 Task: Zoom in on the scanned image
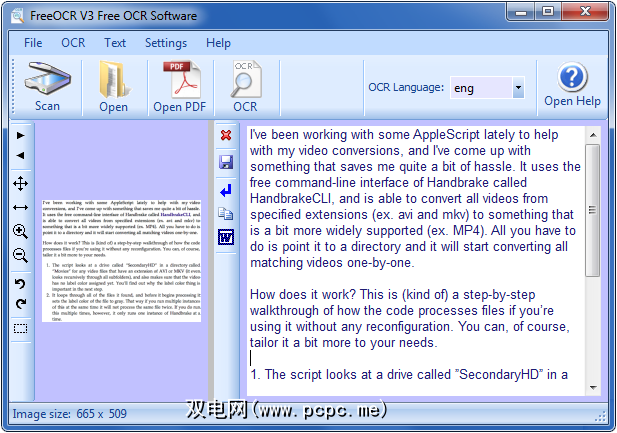pyautogui.click(x=20, y=231)
